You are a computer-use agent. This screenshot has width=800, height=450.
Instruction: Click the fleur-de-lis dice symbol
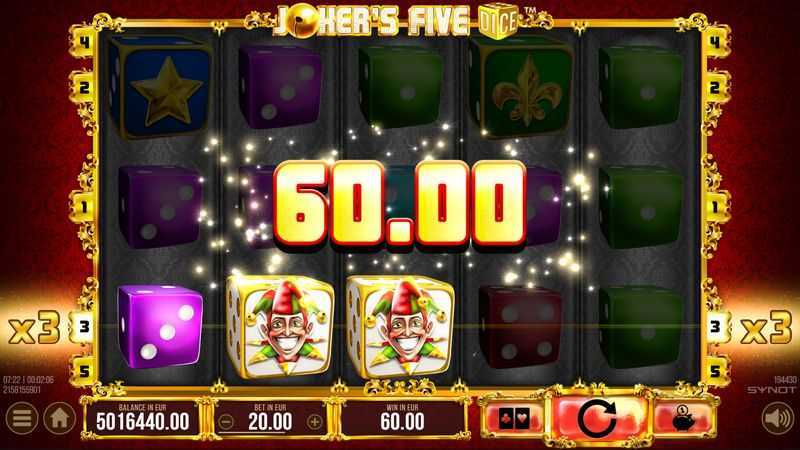coord(520,87)
